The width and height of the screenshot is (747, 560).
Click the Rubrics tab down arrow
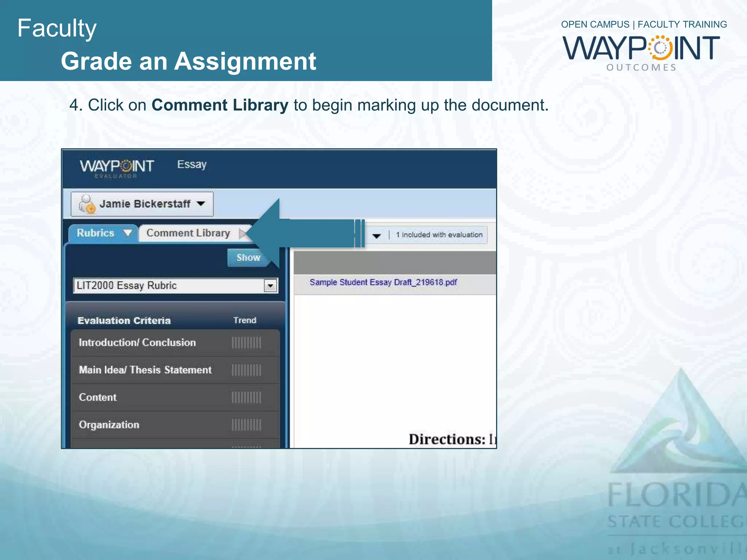click(128, 233)
